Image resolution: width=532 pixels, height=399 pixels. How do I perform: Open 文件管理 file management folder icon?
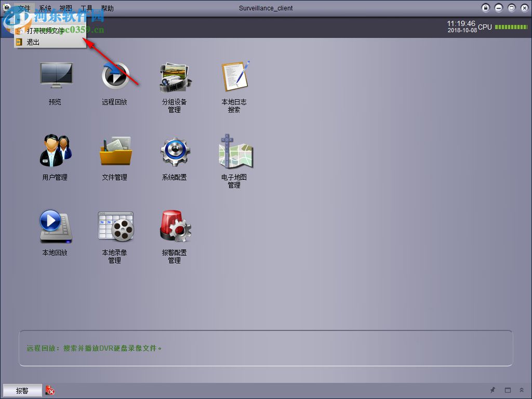115,151
